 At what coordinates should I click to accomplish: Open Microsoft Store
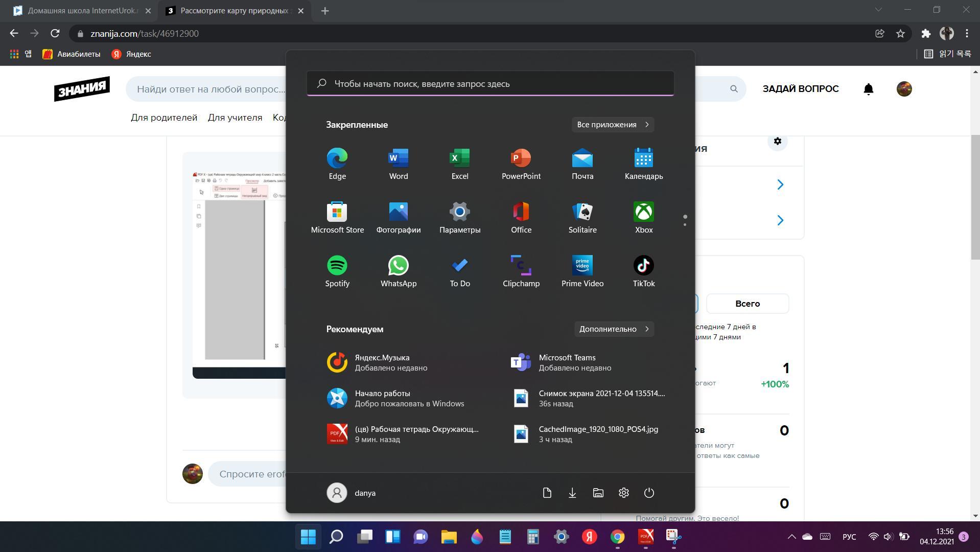[x=337, y=218]
